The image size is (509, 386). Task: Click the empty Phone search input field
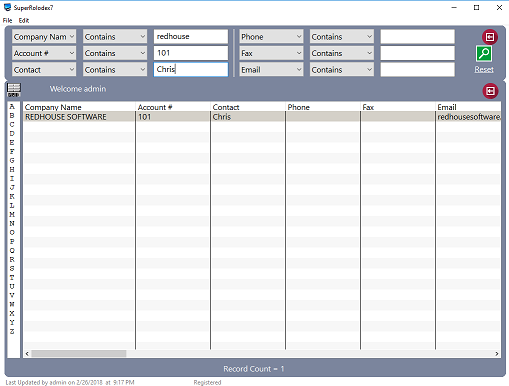tap(417, 37)
